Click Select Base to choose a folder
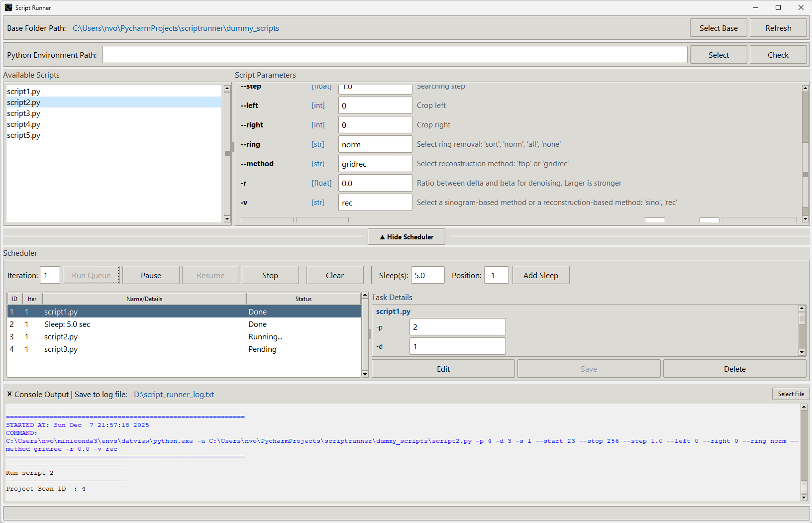Image resolution: width=812 pixels, height=523 pixels. click(x=718, y=27)
